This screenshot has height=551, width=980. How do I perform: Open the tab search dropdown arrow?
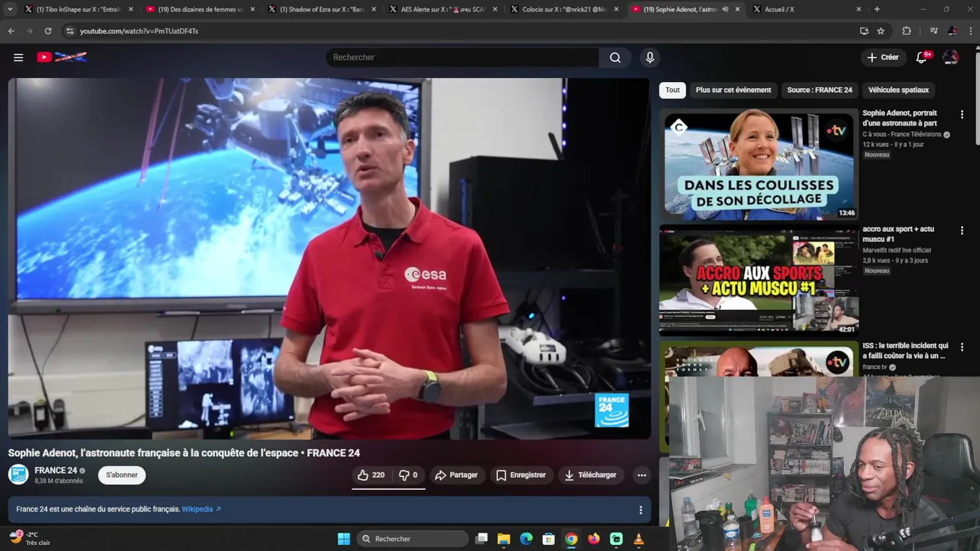click(10, 9)
